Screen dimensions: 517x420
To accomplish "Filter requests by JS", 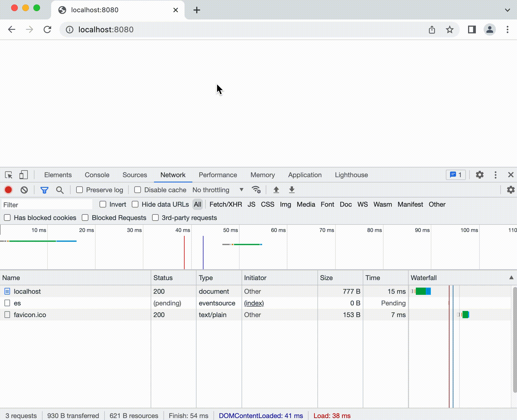I will click(251, 204).
